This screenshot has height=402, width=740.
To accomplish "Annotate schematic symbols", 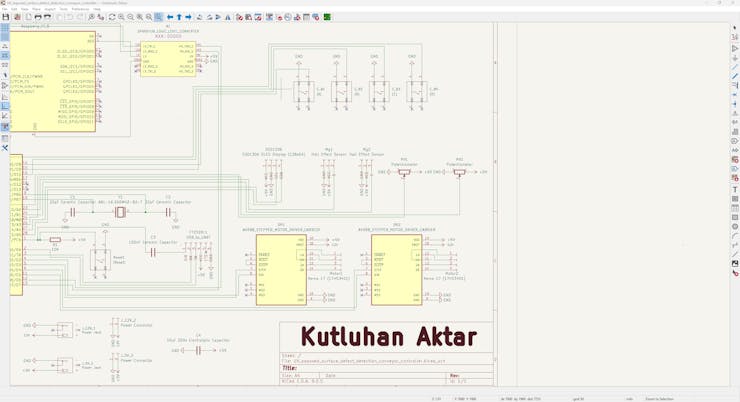I will click(269, 17).
